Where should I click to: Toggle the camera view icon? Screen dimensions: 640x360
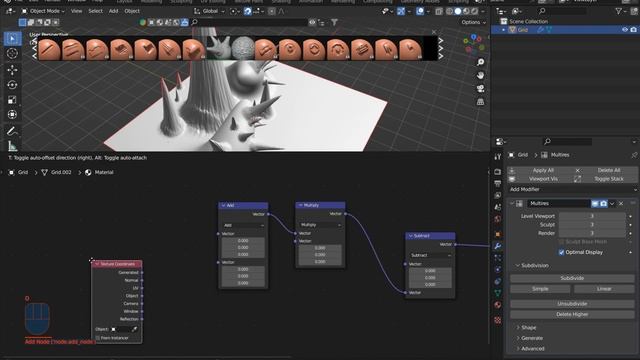click(480, 89)
